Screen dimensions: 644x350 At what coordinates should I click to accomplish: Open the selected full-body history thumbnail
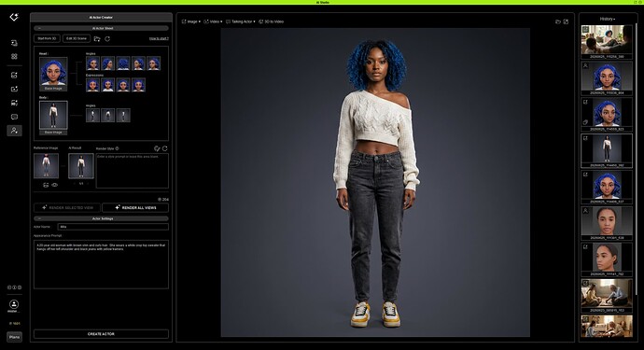pyautogui.click(x=607, y=151)
